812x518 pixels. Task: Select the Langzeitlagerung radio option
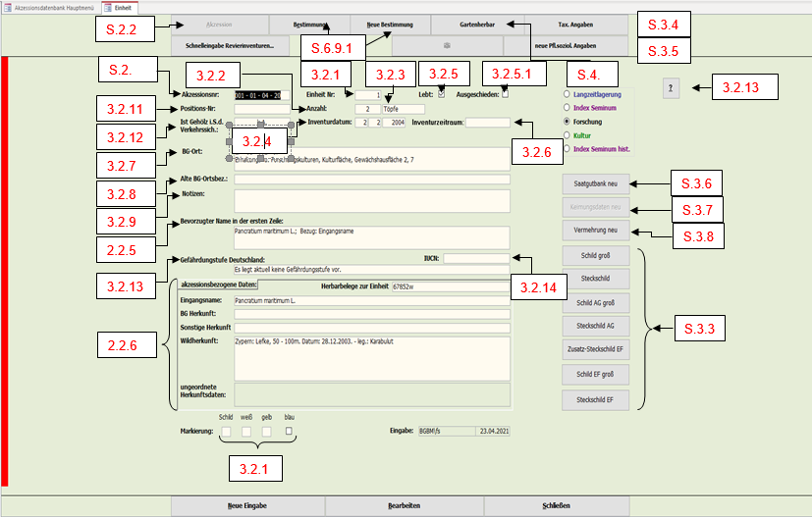(568, 94)
